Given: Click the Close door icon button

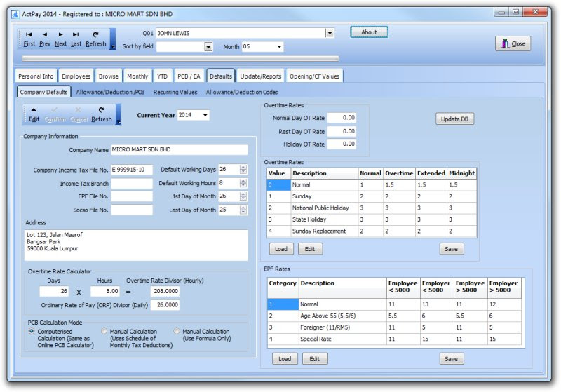Looking at the screenshot, I should [513, 43].
